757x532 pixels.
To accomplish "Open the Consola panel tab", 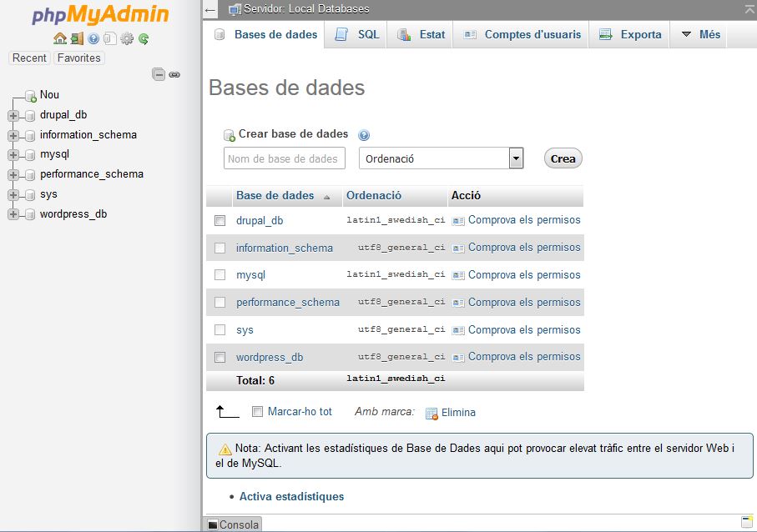I will point(234,524).
